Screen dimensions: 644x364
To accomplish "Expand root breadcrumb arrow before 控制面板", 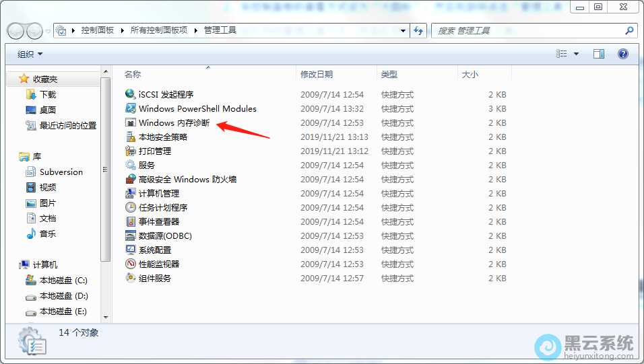I will pos(73,30).
